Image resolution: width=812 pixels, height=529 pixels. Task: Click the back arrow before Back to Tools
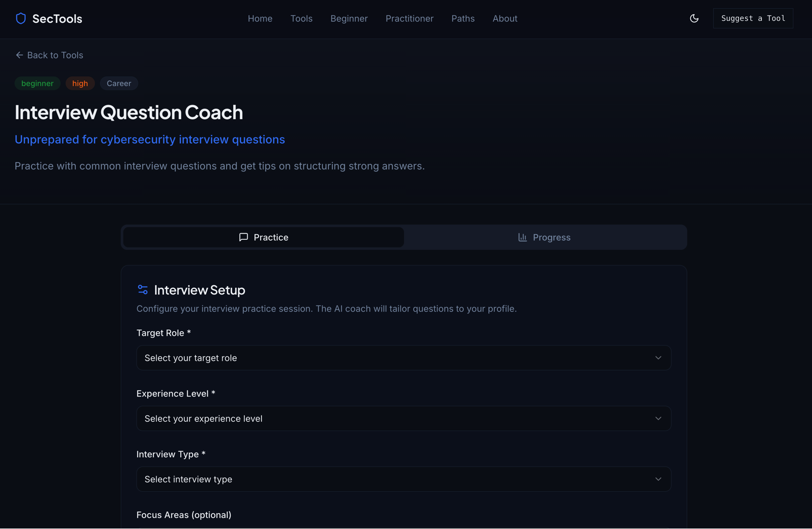(x=19, y=55)
